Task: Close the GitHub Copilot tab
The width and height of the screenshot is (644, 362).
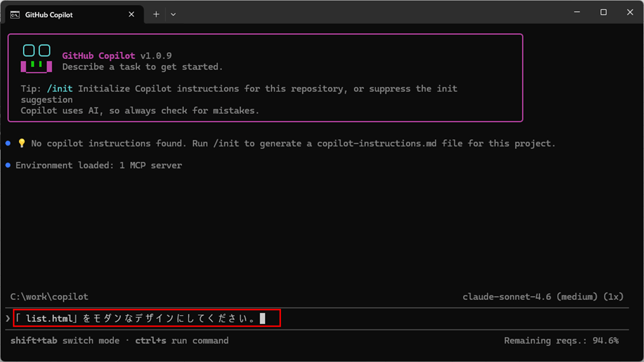Action: pyautogui.click(x=131, y=14)
